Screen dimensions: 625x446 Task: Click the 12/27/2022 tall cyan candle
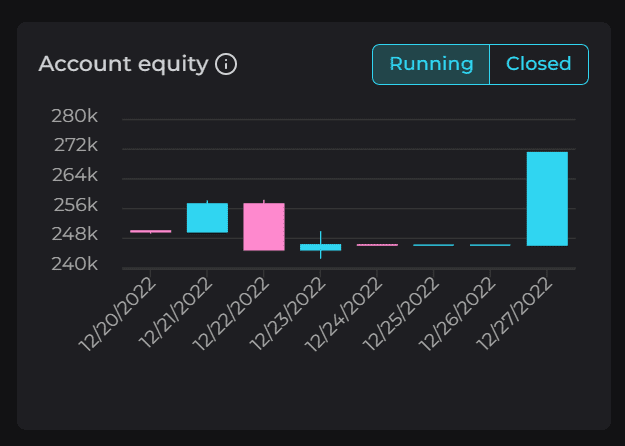click(x=547, y=199)
